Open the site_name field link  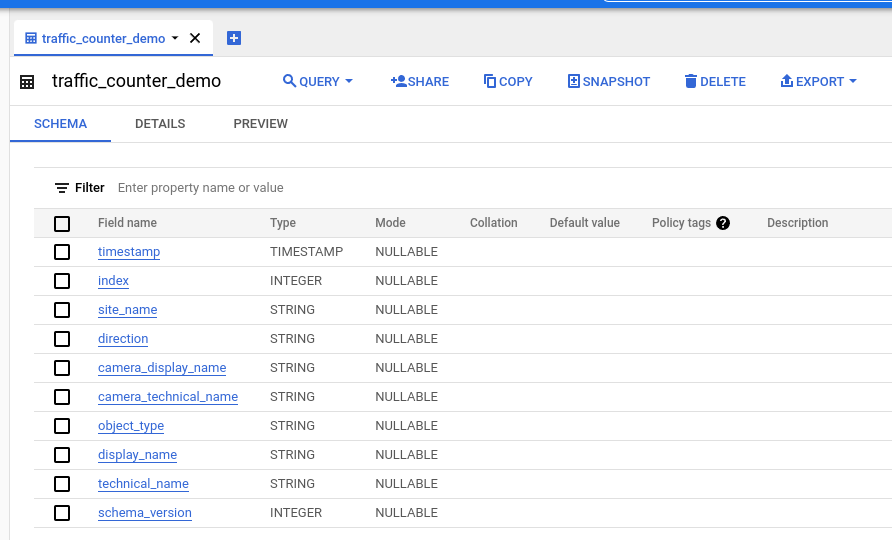tap(127, 310)
